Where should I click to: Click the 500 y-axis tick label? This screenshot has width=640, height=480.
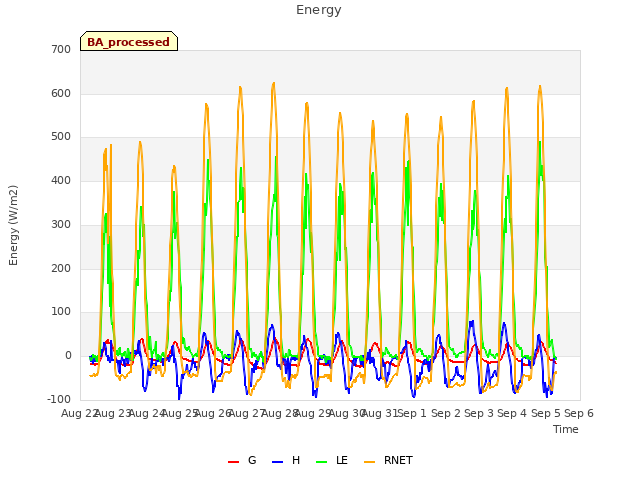[61, 137]
